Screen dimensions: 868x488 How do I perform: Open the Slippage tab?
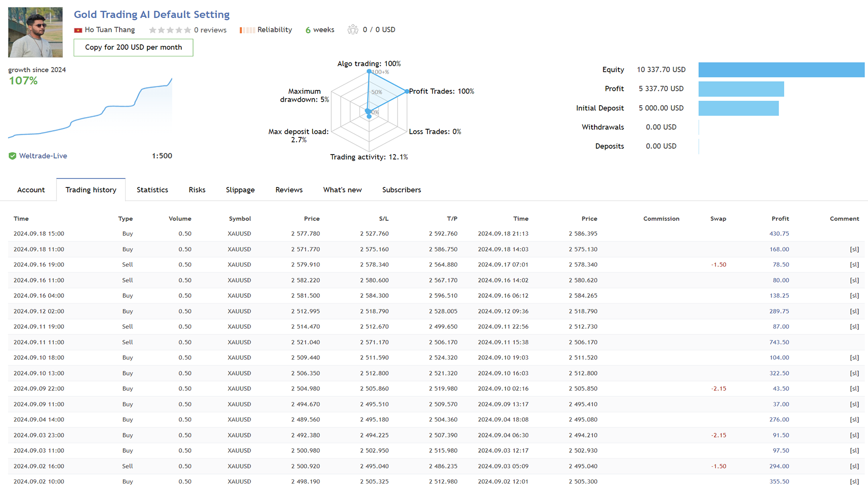(x=240, y=190)
